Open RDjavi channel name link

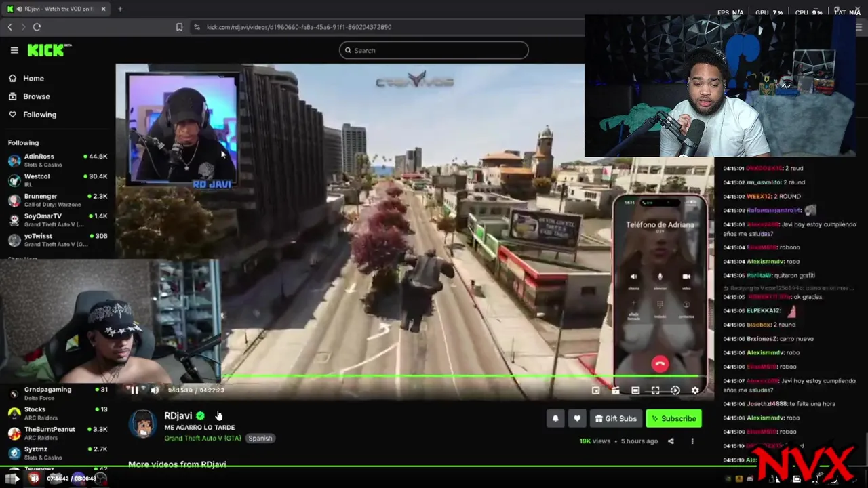click(178, 415)
